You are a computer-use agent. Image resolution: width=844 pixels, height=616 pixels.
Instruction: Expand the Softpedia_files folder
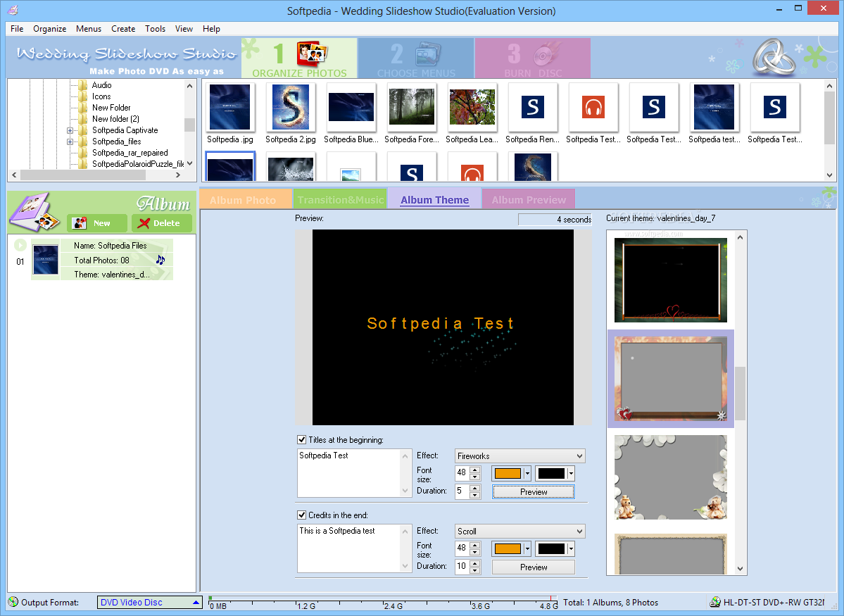[70, 142]
